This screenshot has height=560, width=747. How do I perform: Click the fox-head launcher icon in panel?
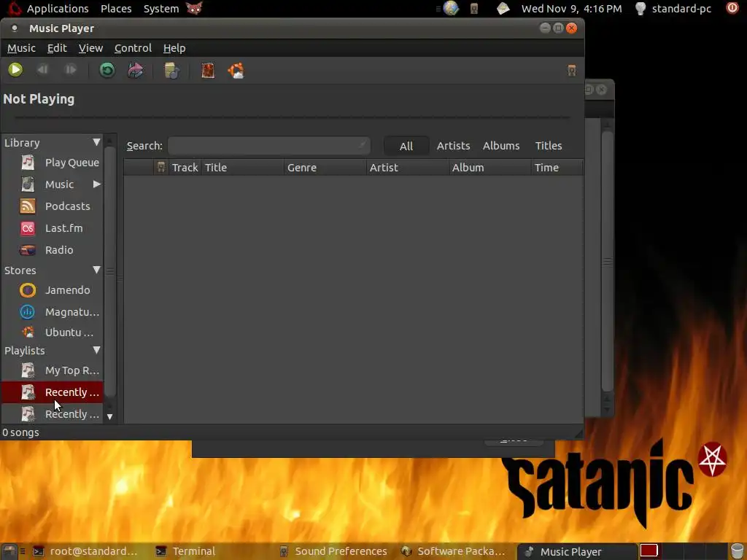pos(194,8)
